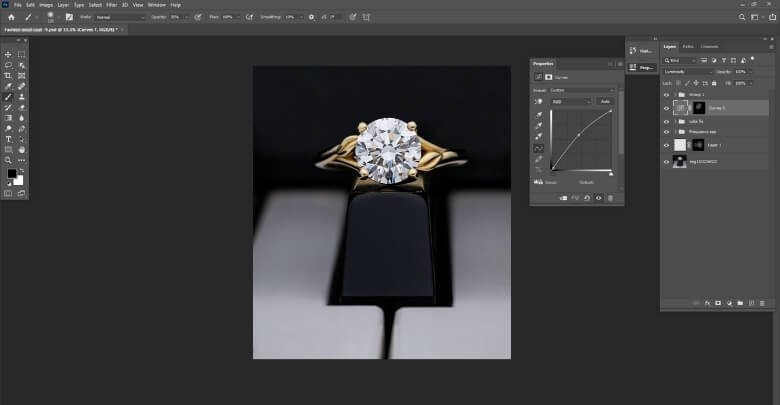Click the collapsed Properties panel button

click(642, 67)
